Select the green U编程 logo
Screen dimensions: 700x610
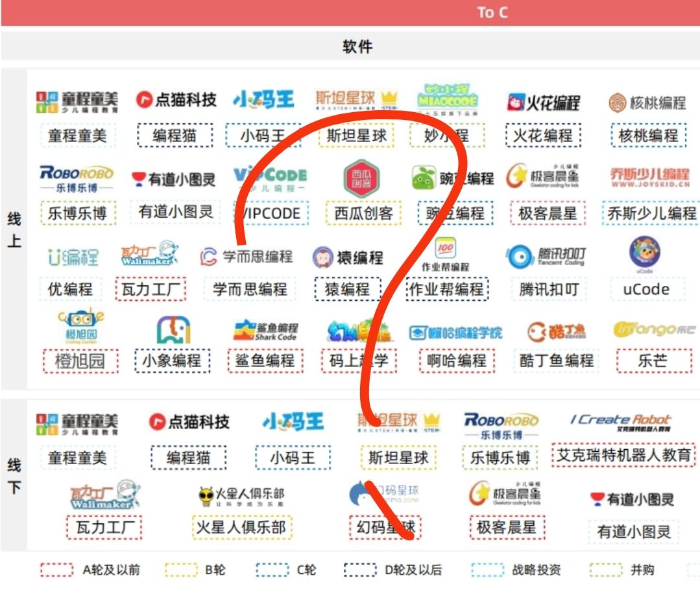tap(73, 257)
